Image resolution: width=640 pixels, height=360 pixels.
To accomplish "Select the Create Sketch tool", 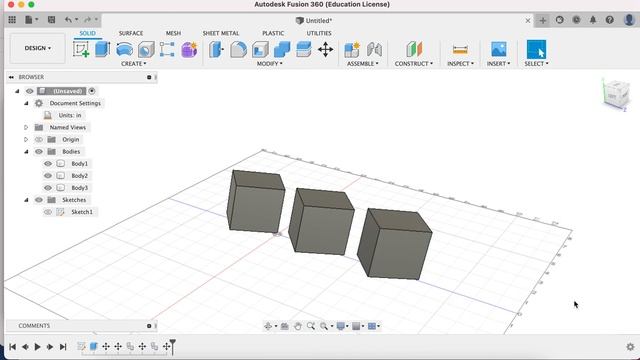I will [x=81, y=49].
